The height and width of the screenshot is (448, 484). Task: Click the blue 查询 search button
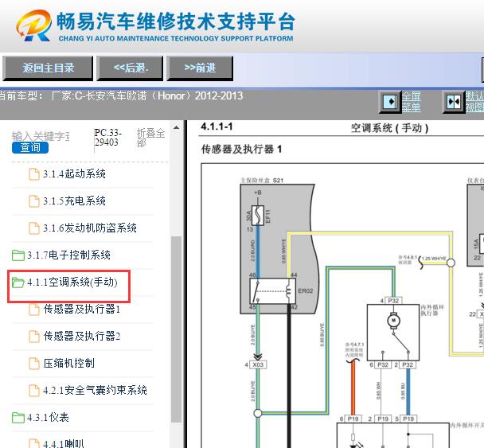[30, 147]
